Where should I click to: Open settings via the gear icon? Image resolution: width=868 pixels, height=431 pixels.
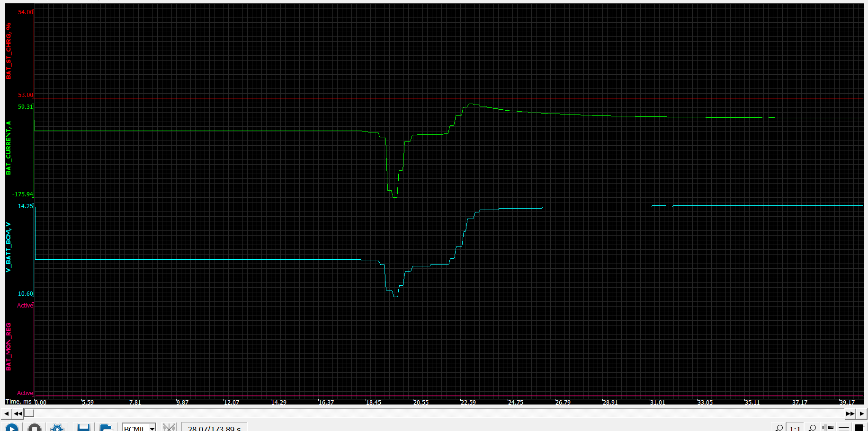57,428
